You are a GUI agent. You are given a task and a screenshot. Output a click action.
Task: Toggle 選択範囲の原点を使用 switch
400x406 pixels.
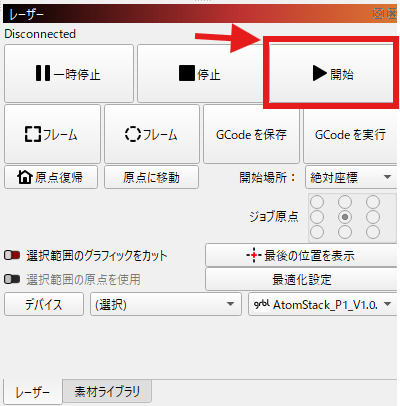point(12,279)
